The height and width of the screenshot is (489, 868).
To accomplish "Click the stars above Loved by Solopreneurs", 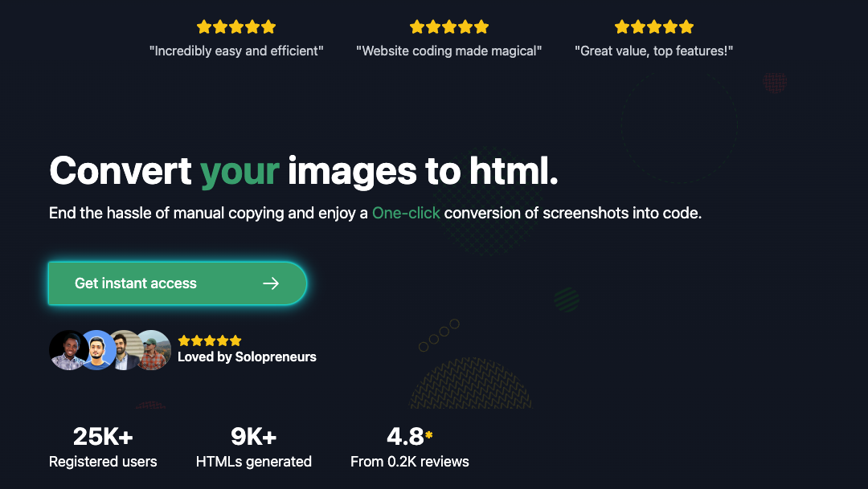I will (210, 340).
